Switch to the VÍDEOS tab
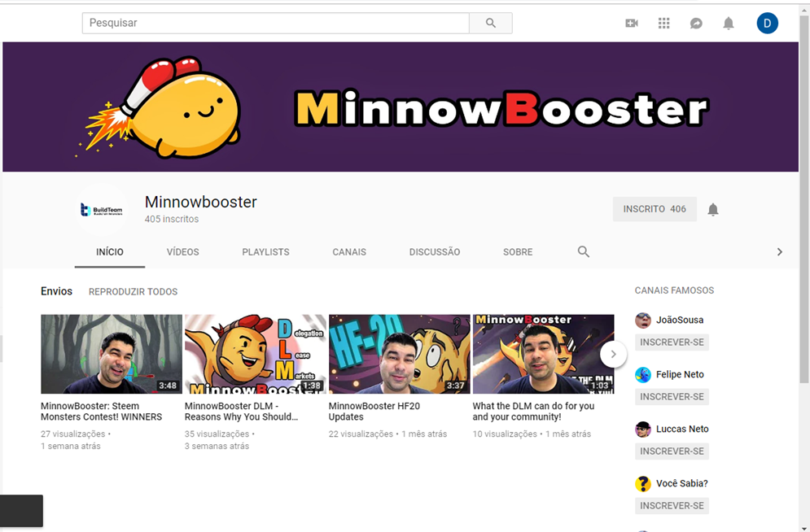 coord(182,252)
